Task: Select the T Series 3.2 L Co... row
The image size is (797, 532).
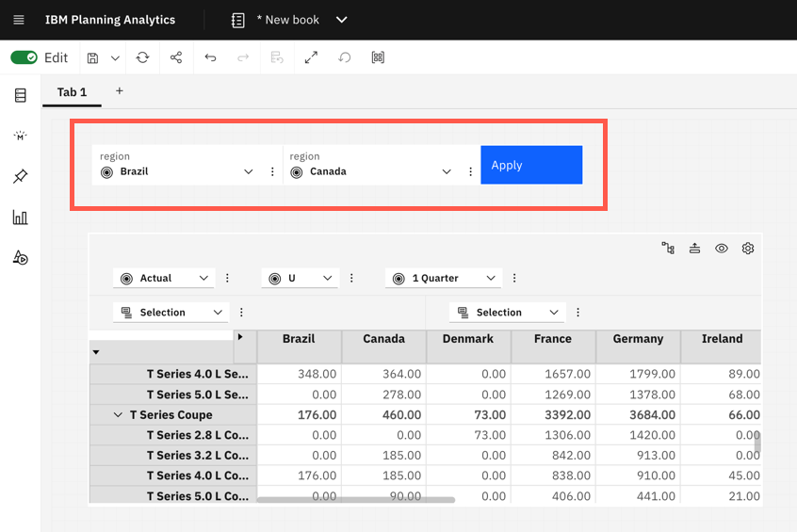Action: pyautogui.click(x=173, y=456)
